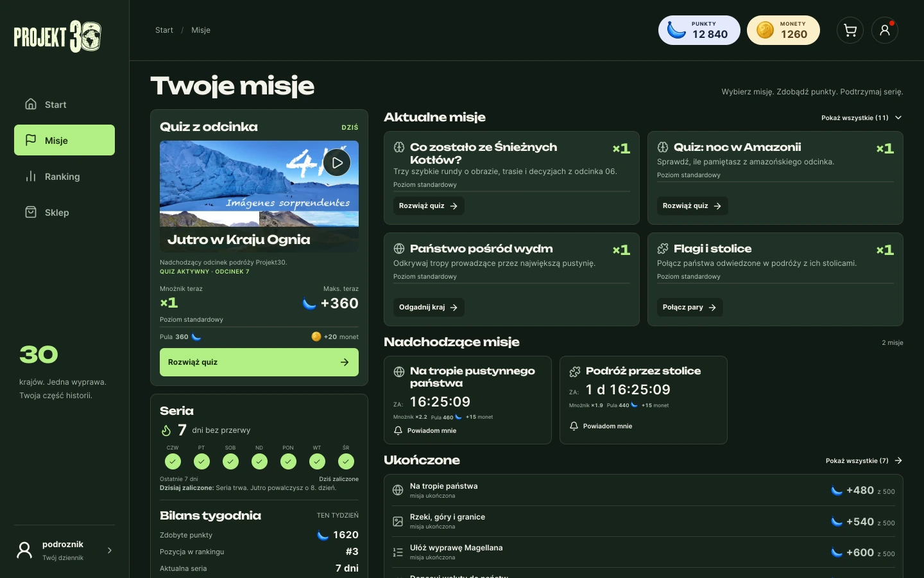Click the globe icon in Na tropie państwa row
Screen dimensions: 924x578
pyautogui.click(x=398, y=490)
